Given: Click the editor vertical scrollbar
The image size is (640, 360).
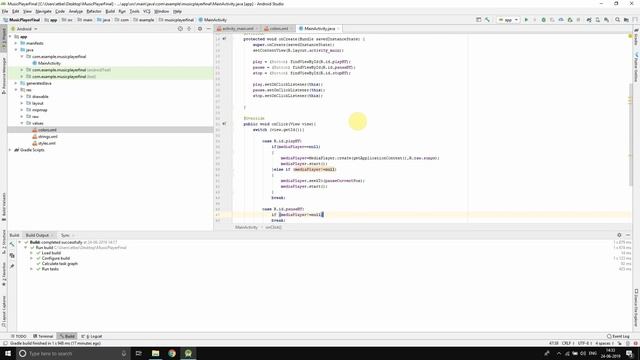Looking at the screenshot, I should tap(631, 135).
